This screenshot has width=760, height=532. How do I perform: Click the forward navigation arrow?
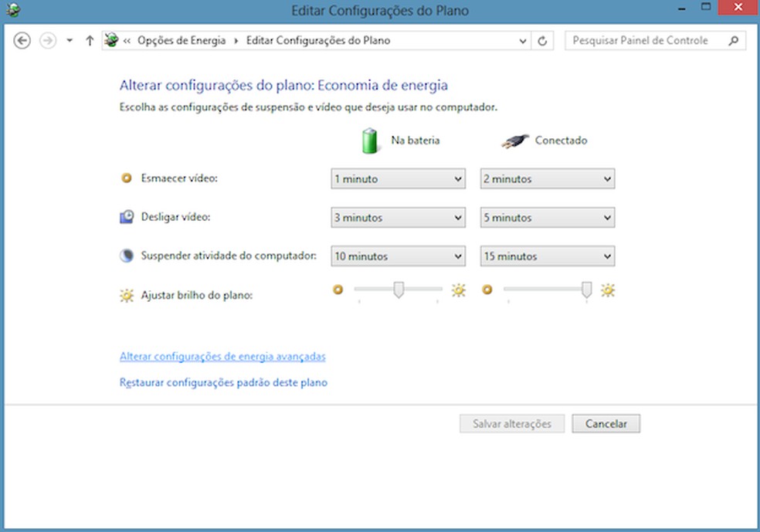(x=48, y=41)
